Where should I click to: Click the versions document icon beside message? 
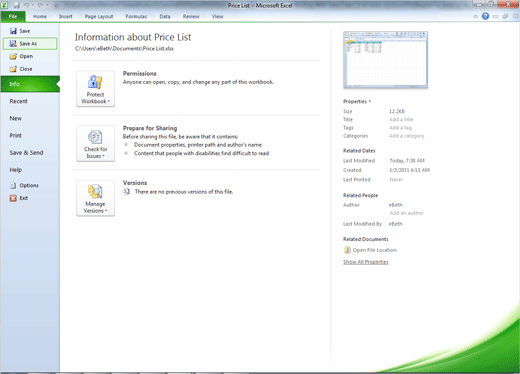pos(126,192)
